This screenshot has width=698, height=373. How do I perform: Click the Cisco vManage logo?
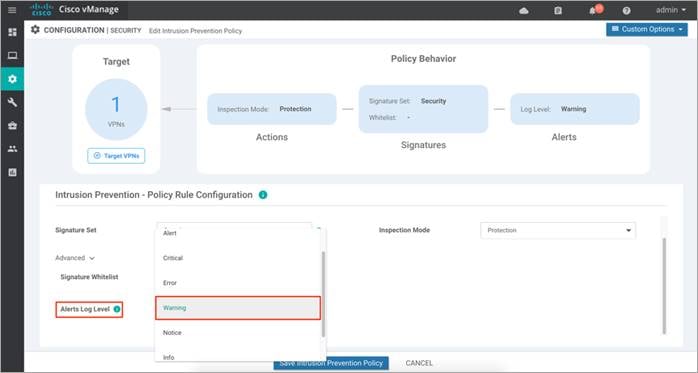[74, 9]
